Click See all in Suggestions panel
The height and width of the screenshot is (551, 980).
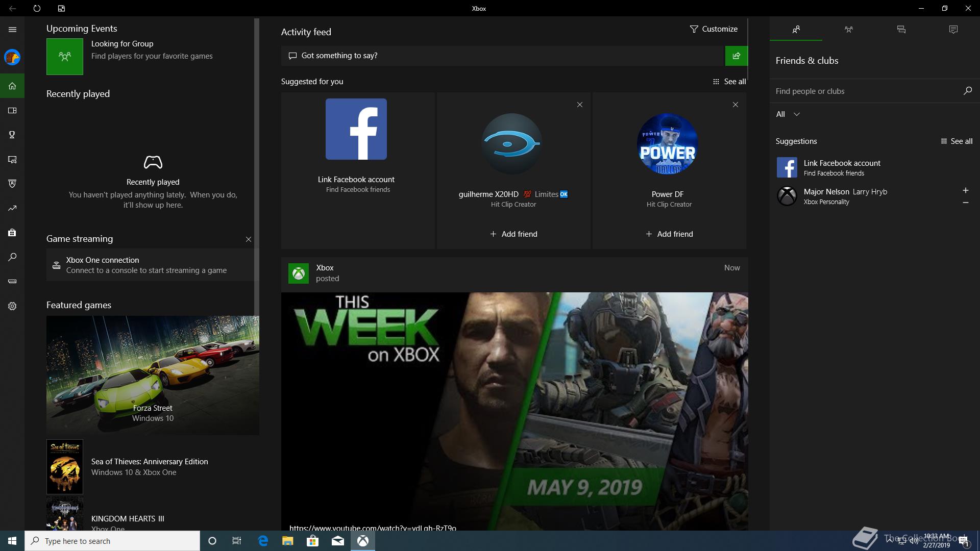(x=957, y=141)
